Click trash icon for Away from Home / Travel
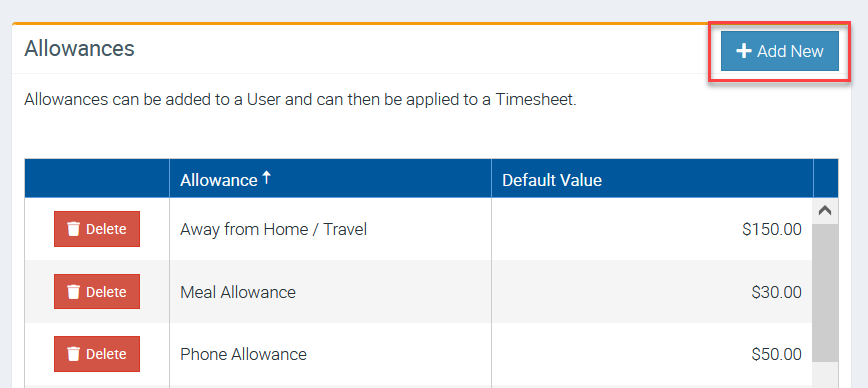 point(74,229)
